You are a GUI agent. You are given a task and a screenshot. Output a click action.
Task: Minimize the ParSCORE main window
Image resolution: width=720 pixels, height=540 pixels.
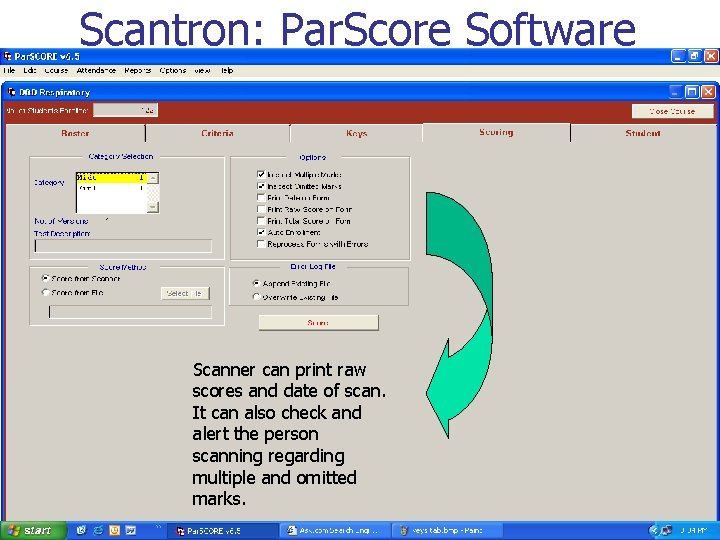pos(678,56)
